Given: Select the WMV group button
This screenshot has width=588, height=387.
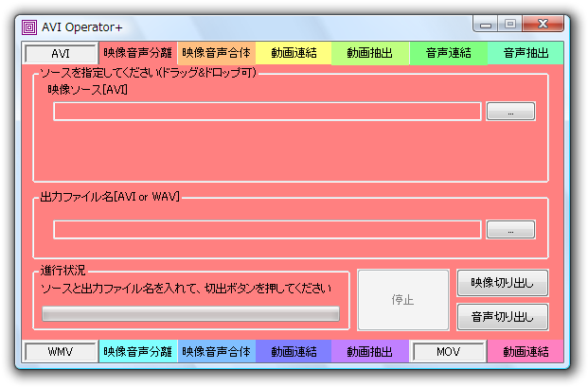Looking at the screenshot, I should point(61,352).
